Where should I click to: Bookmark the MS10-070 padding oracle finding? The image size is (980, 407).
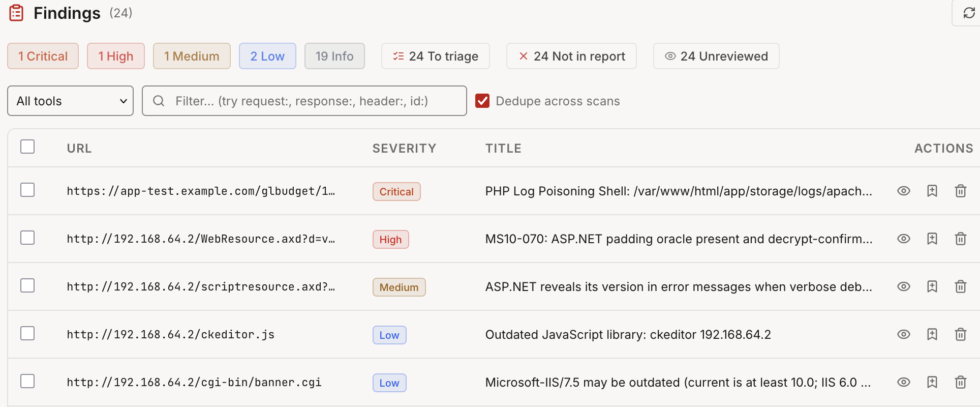coord(932,239)
